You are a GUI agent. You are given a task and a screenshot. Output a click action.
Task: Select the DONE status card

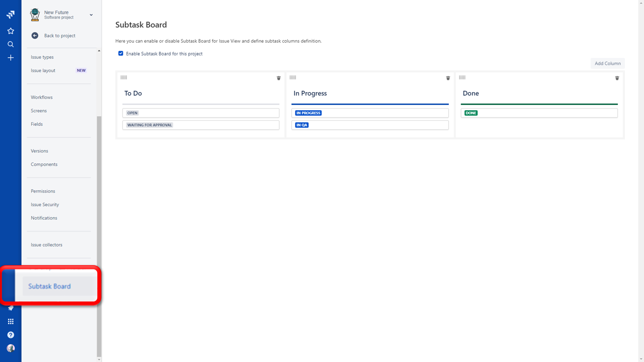tap(539, 113)
